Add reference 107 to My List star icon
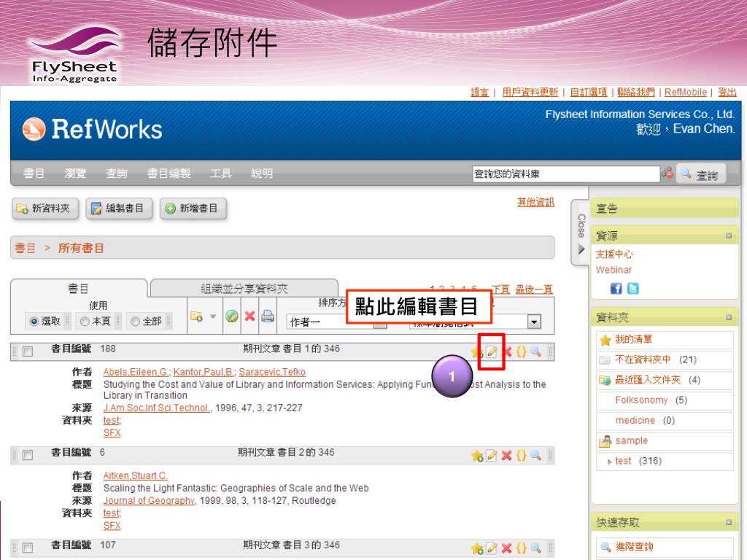 coord(477,548)
